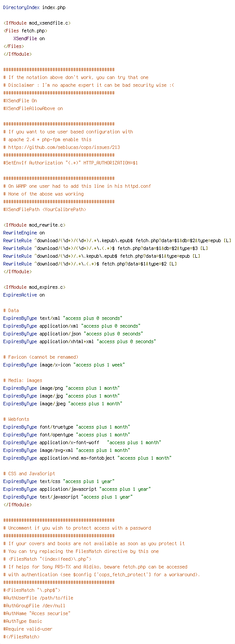Click the XSendFile on directive
The width and height of the screenshot is (235, 644).
29,38
